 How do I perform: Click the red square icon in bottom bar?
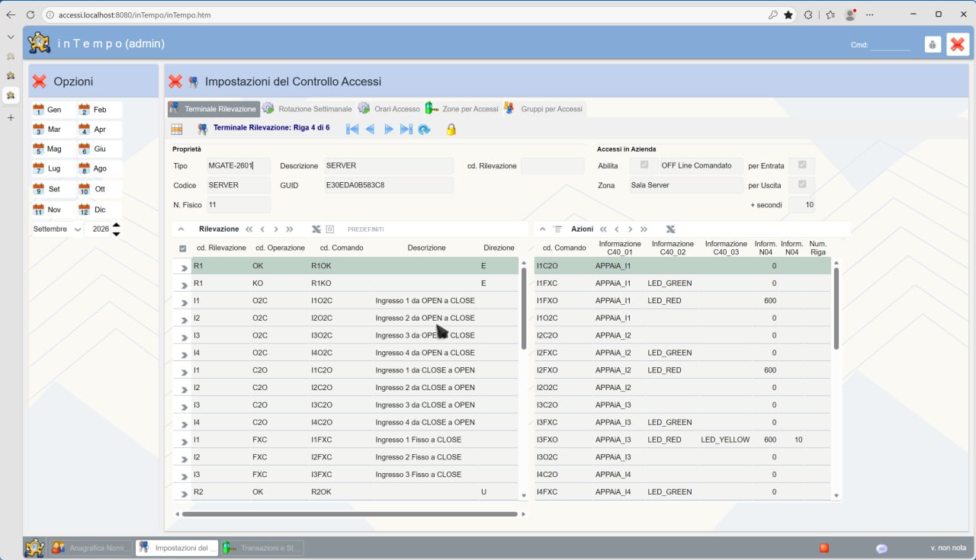coord(824,548)
